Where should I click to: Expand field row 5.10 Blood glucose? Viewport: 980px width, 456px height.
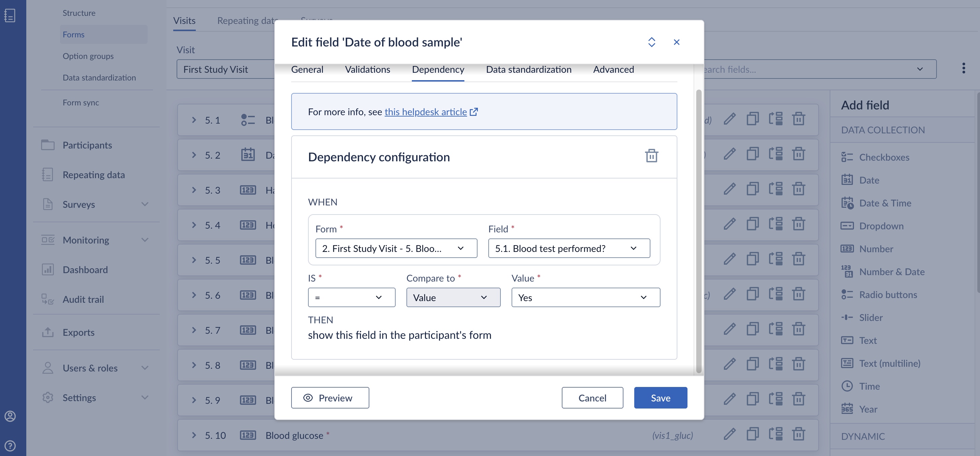pyautogui.click(x=194, y=435)
